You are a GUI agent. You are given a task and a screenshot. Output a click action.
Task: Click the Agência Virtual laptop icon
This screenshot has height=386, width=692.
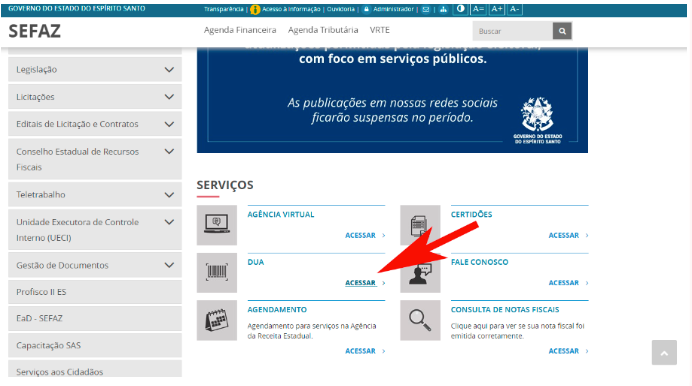217,225
